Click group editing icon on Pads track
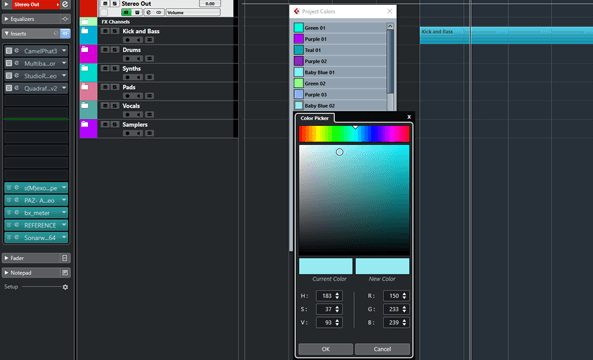This screenshot has width=593, height=360. pos(150,96)
